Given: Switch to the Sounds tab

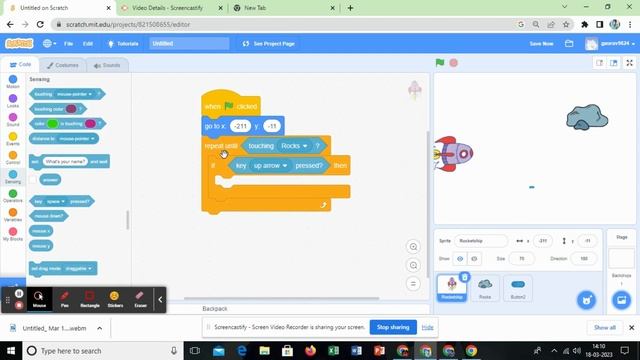Looking at the screenshot, I should coord(107,65).
